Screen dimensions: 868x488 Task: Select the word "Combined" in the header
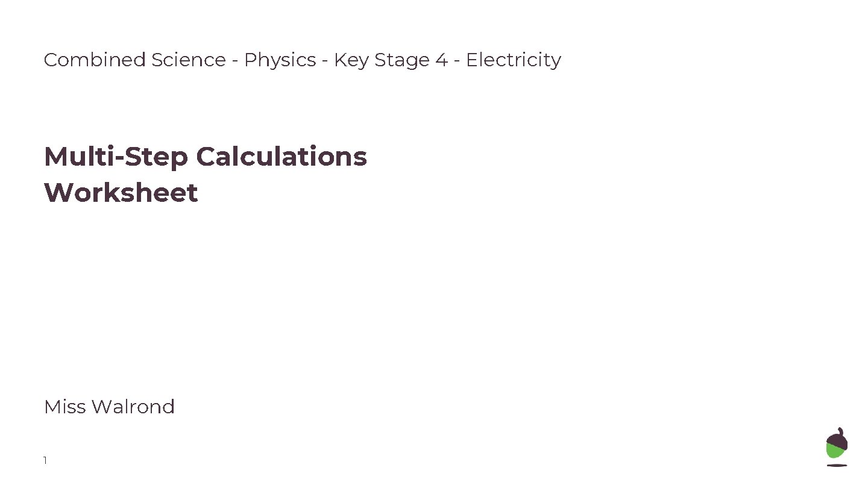(95, 60)
